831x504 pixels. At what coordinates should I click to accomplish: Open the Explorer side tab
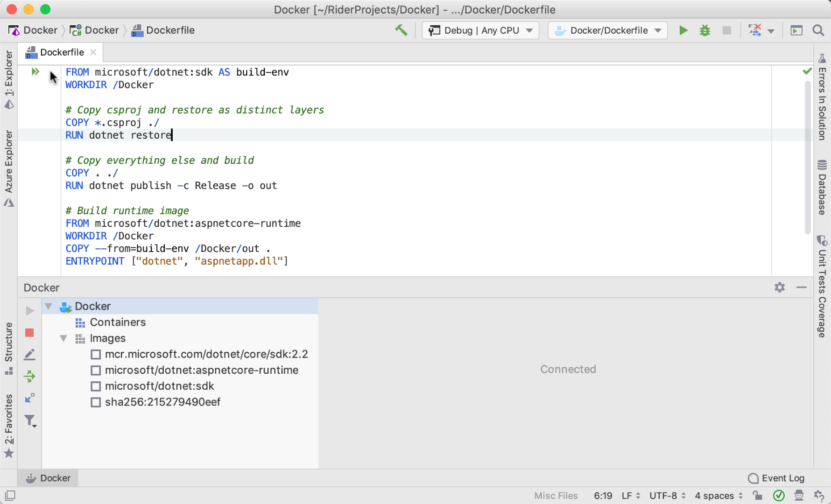pos(9,80)
